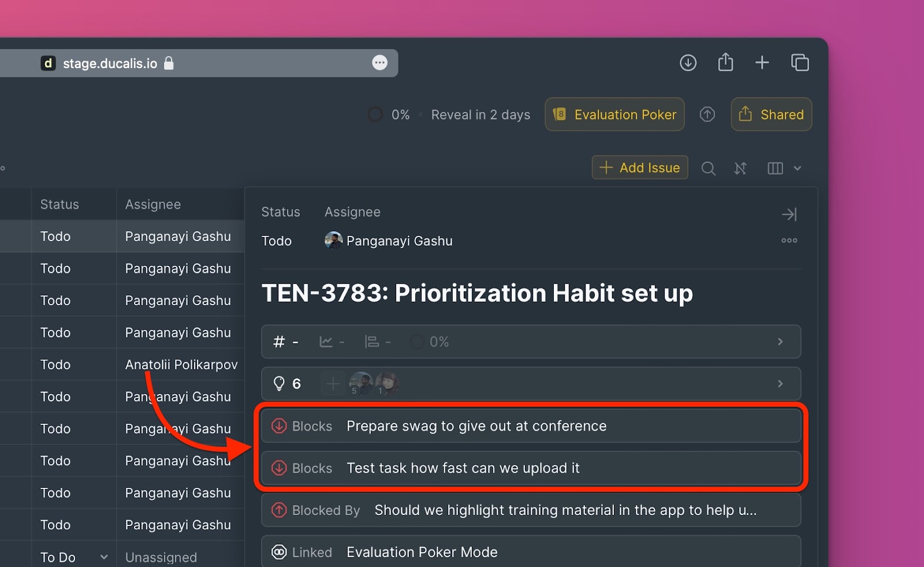Open a new browser tab
The width and height of the screenshot is (924, 567).
coord(762,62)
